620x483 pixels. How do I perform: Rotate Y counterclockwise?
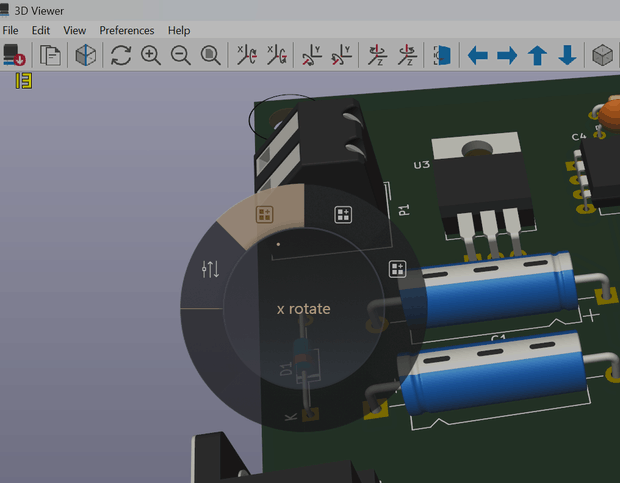(x=341, y=55)
